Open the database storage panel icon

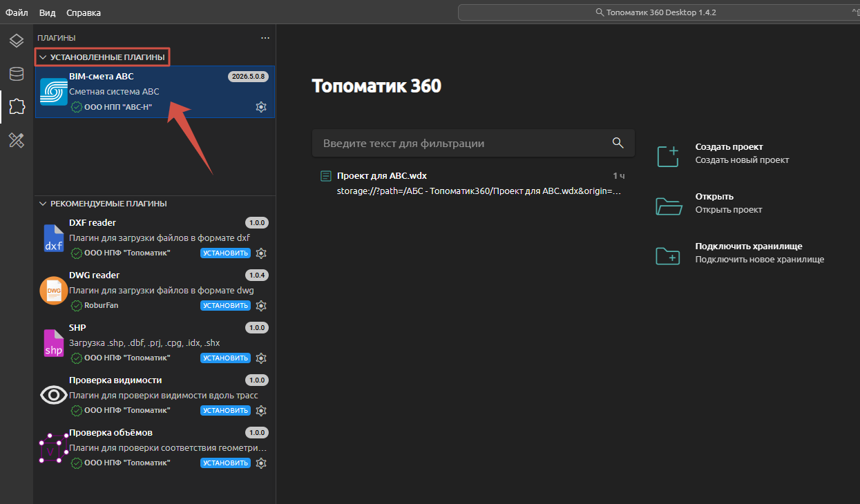tap(17, 73)
